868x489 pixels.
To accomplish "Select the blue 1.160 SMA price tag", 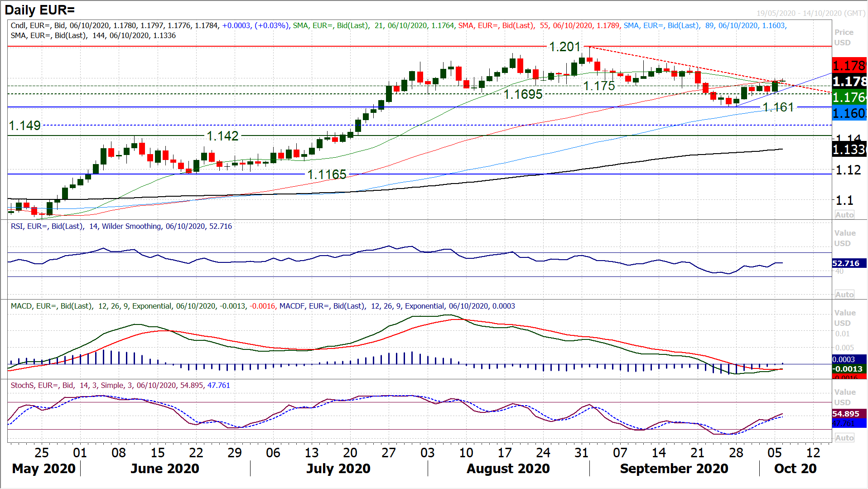I will coord(849,113).
